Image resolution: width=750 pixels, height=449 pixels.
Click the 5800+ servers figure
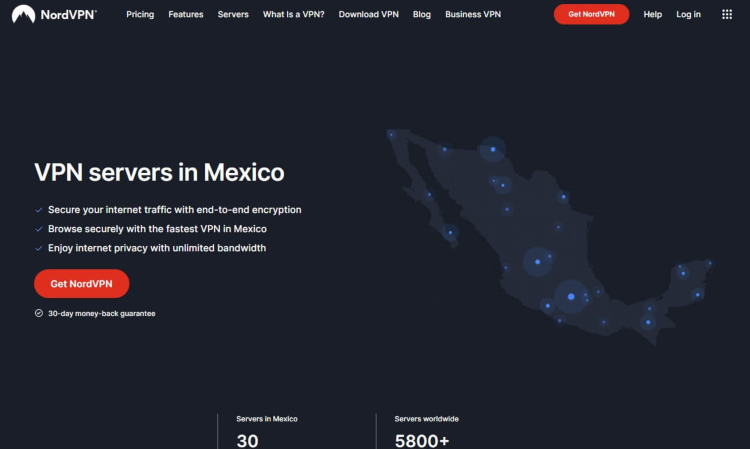click(422, 440)
